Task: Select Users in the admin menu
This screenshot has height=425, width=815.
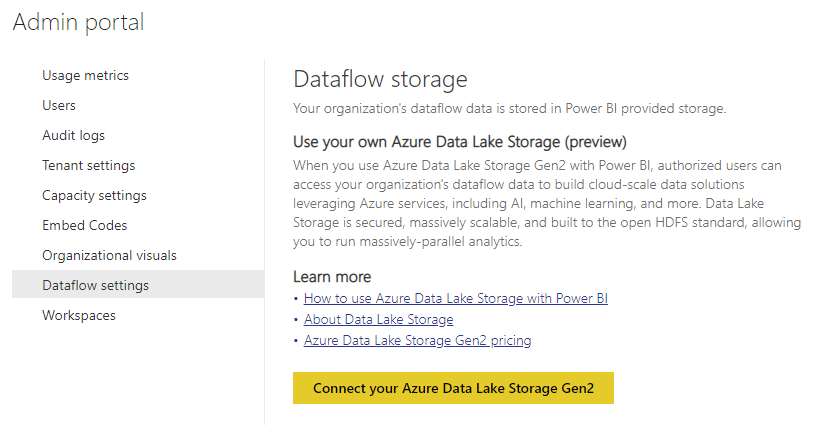Action: [59, 106]
